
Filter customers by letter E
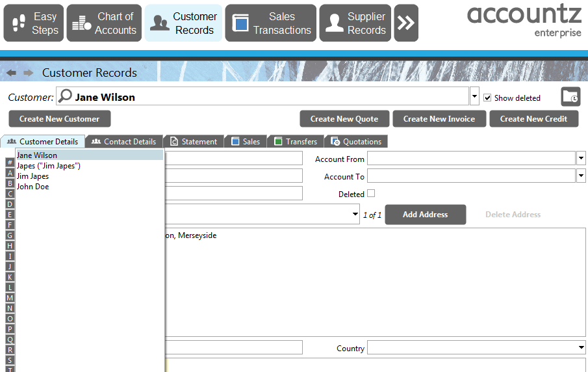[x=10, y=215]
